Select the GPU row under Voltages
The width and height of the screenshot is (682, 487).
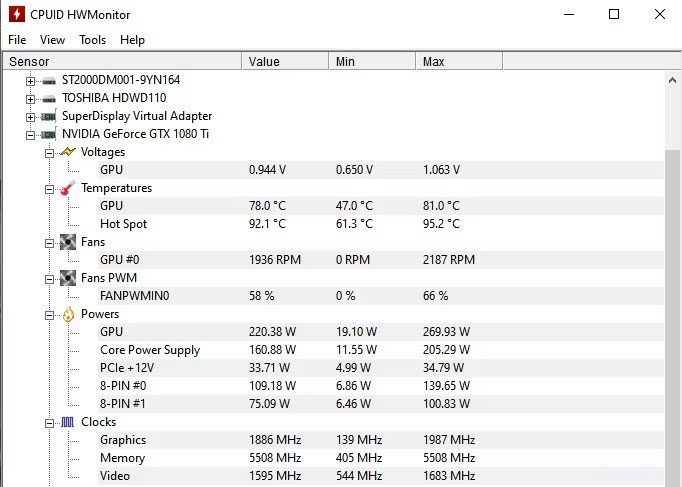click(381, 170)
